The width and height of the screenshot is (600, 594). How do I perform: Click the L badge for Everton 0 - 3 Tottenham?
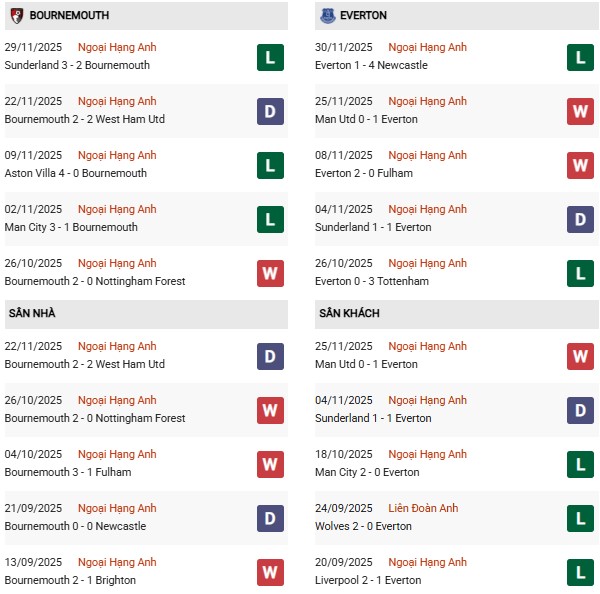[580, 273]
